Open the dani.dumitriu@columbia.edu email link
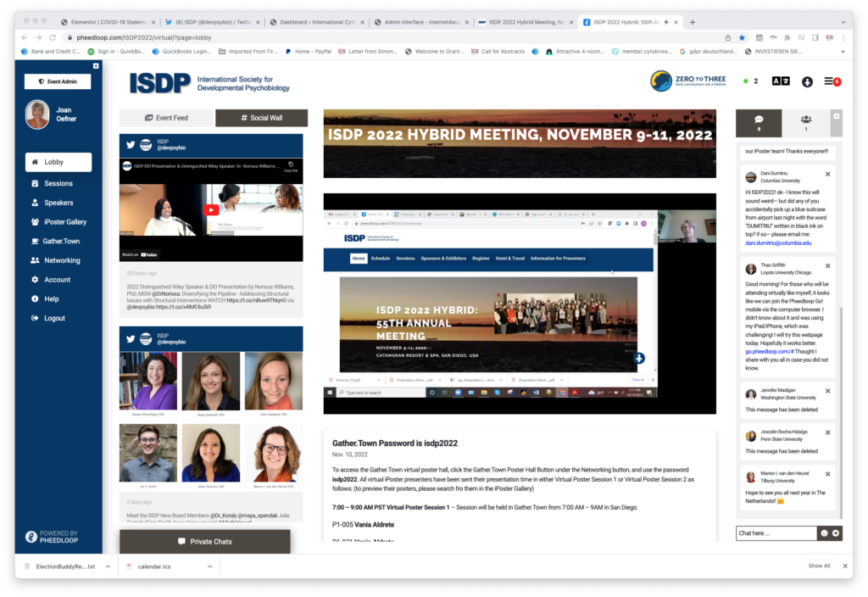Viewport: 868px width, 597px height. 778,243
